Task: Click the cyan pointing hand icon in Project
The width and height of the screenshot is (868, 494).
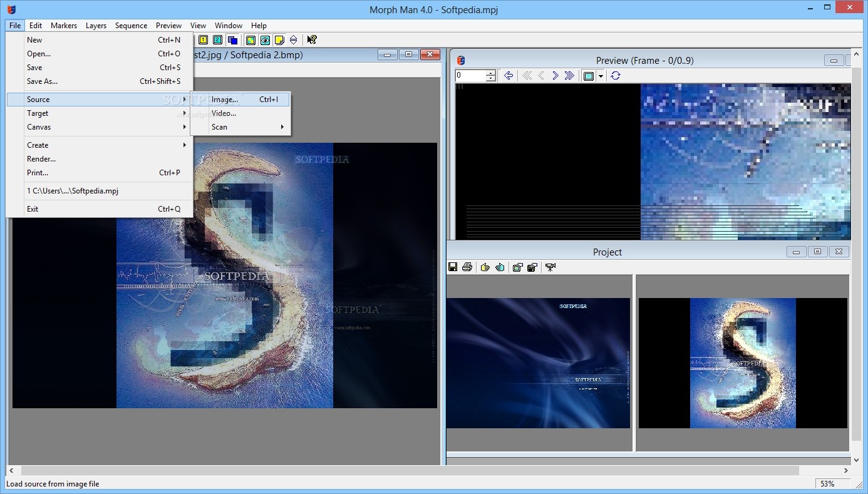Action: [499, 267]
